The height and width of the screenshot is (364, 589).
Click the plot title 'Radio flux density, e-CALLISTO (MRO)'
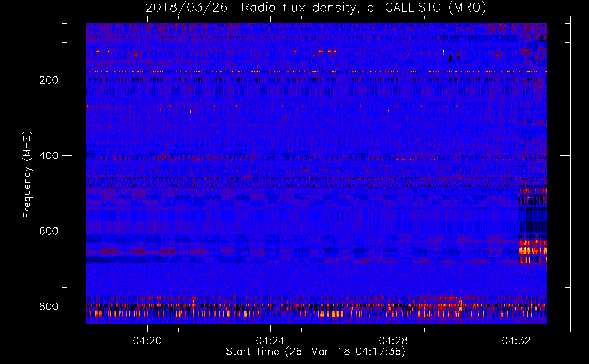click(364, 7)
